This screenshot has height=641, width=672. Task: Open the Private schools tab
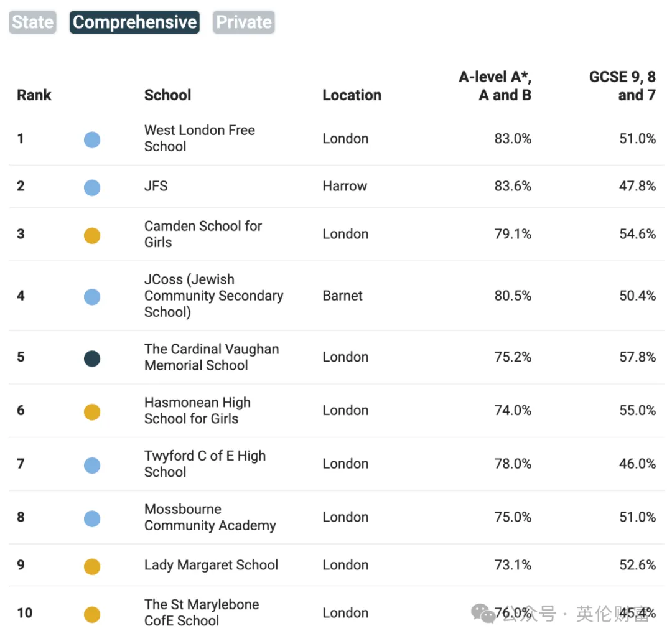pyautogui.click(x=243, y=22)
